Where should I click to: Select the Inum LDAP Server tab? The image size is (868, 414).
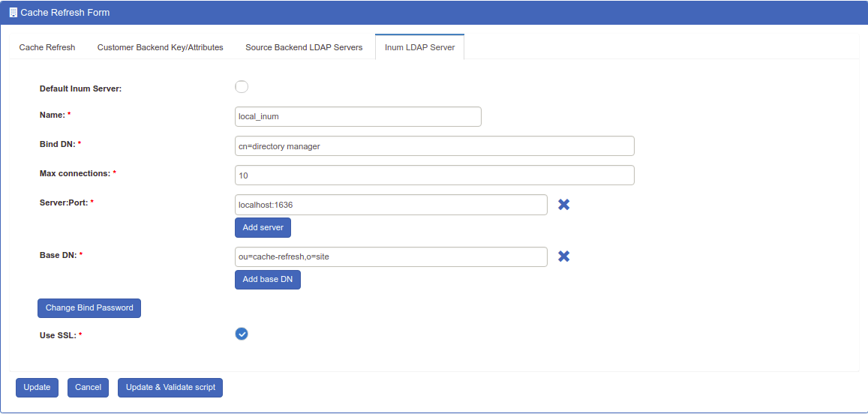tap(419, 47)
